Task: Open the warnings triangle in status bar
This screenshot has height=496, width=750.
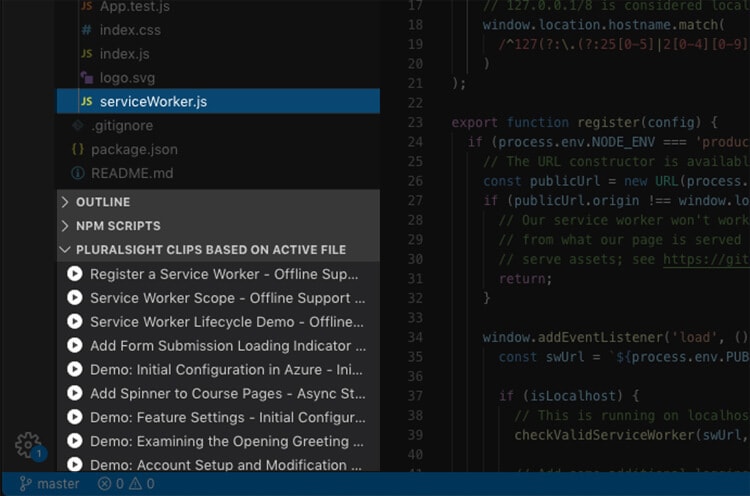Action: coord(142,484)
